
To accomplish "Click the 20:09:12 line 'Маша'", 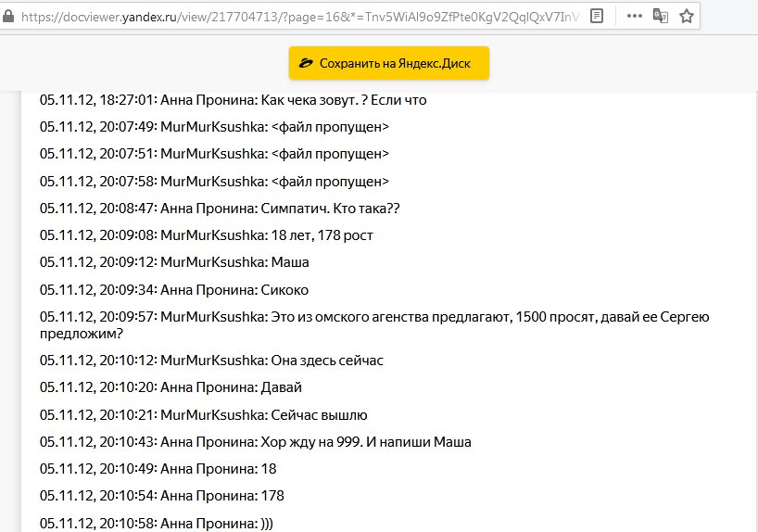I will tap(174, 262).
